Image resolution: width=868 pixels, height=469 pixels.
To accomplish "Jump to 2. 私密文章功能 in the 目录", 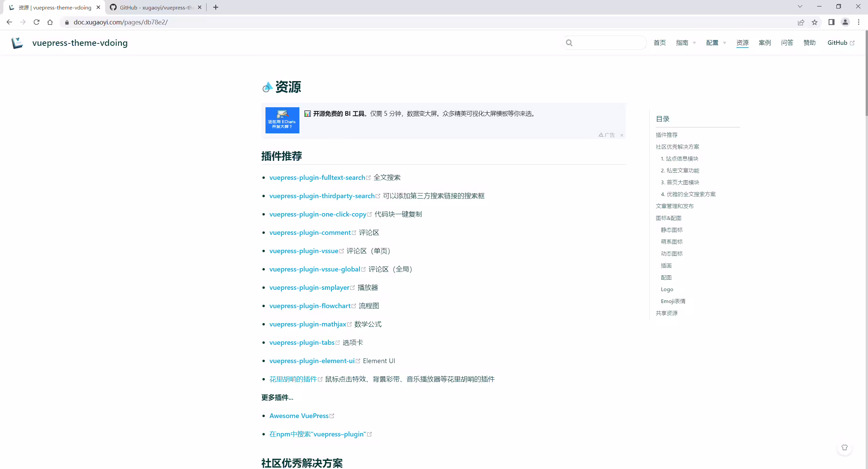I will pos(680,170).
